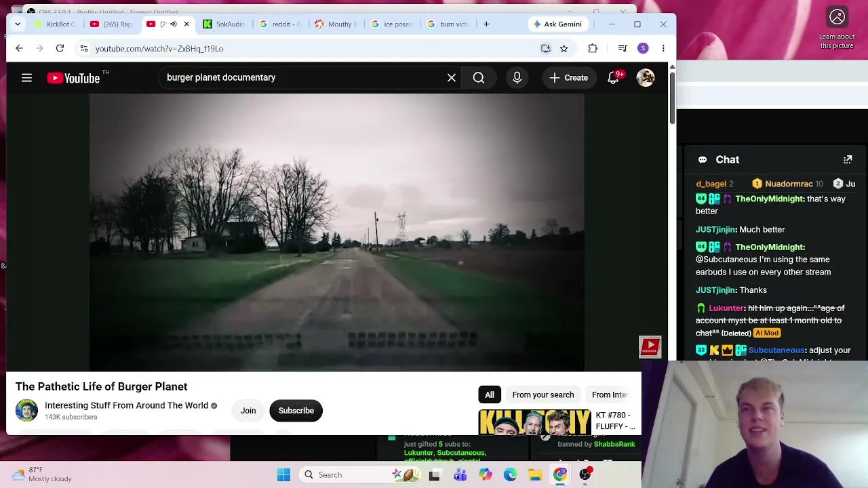Click Lukunter username in chat
Screen dimensions: 868x488
[726, 308]
